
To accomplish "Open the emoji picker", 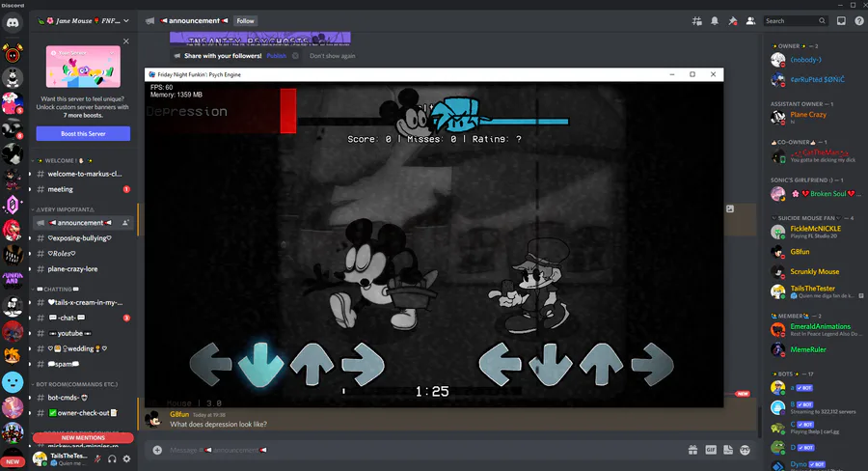I will click(746, 450).
